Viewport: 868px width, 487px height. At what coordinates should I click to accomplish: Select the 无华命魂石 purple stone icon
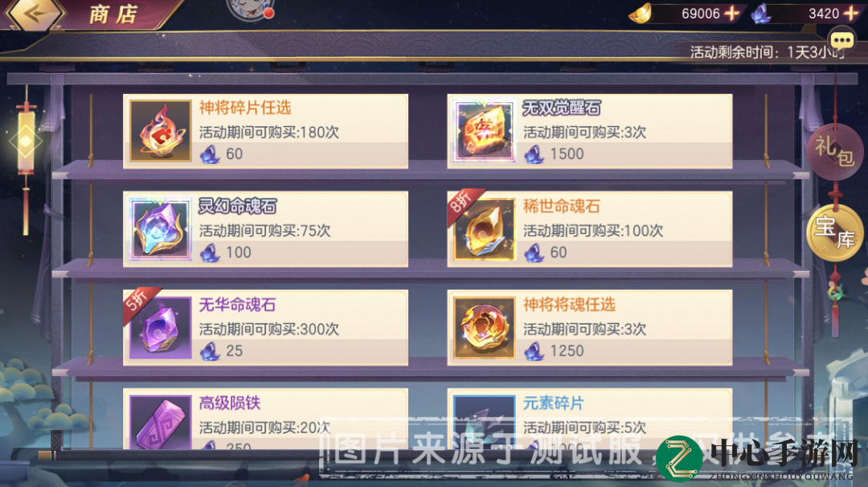[x=161, y=328]
